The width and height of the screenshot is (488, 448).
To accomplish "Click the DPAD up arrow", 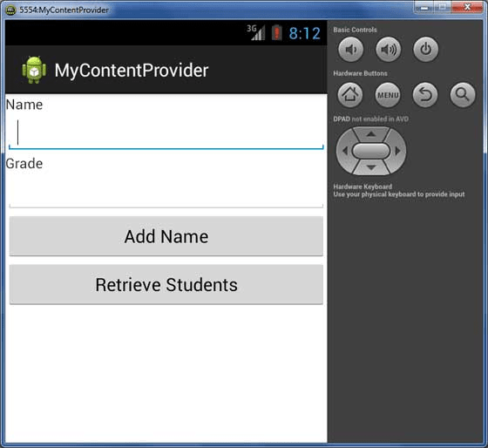I will pyautogui.click(x=370, y=134).
